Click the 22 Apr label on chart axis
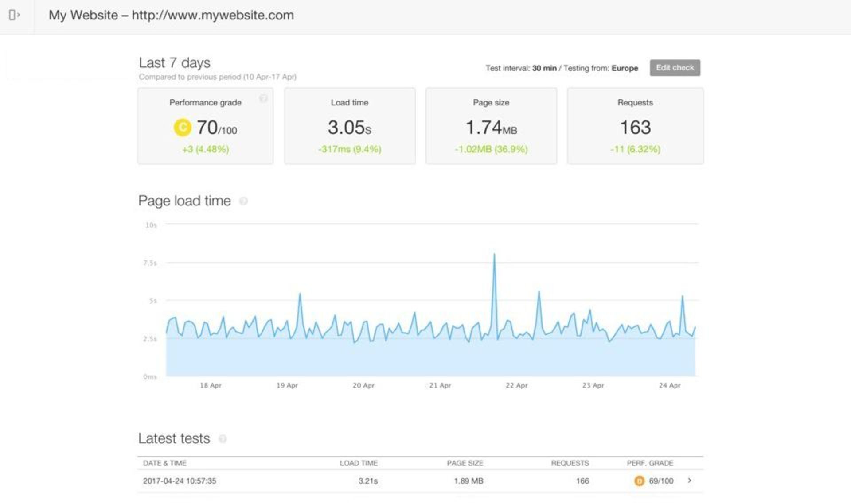 [x=516, y=385]
